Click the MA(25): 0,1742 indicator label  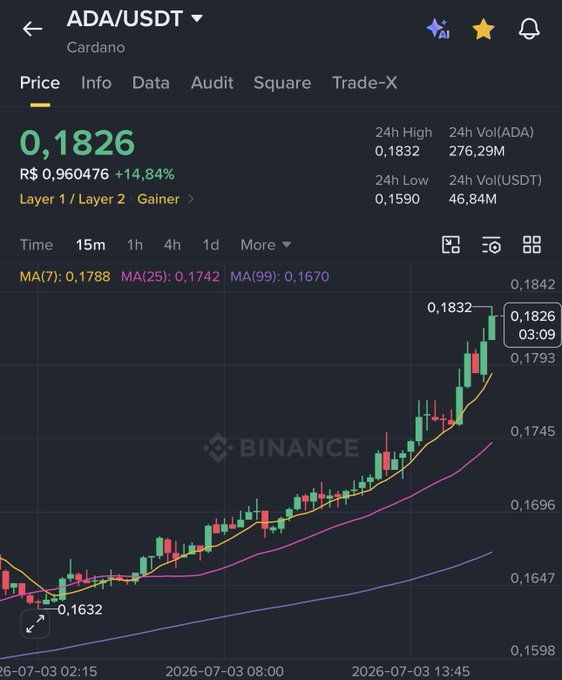170,276
